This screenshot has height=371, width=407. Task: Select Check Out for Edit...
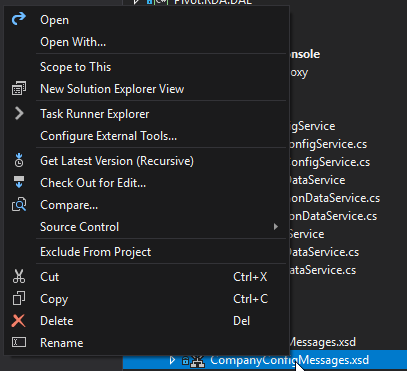146,183
